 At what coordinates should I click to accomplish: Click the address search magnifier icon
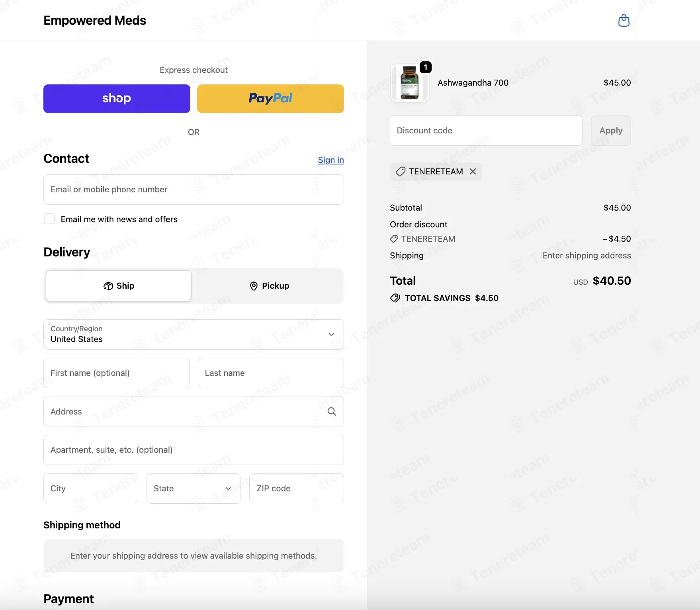click(332, 411)
